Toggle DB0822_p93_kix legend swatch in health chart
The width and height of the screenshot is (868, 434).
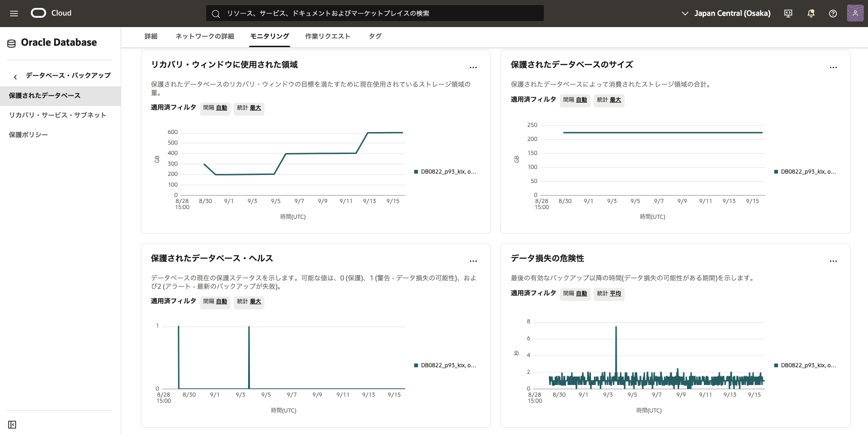416,365
